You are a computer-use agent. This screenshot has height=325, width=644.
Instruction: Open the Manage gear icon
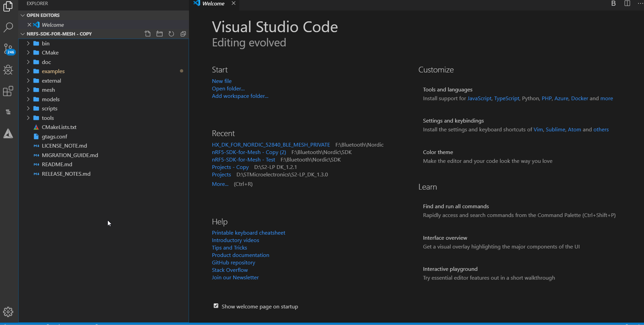[x=8, y=312]
